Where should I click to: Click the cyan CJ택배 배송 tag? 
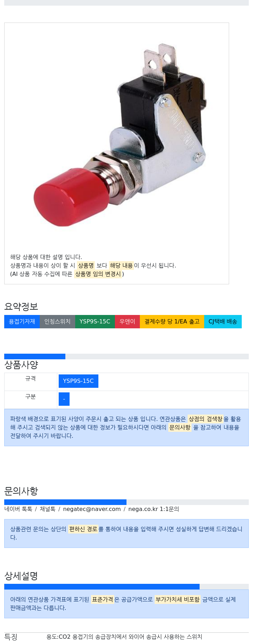click(223, 322)
